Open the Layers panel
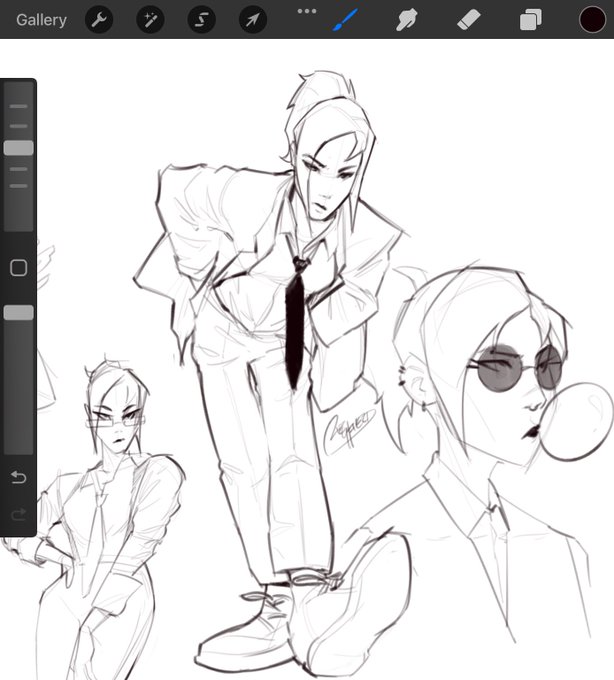614x680 pixels. pos(531,20)
